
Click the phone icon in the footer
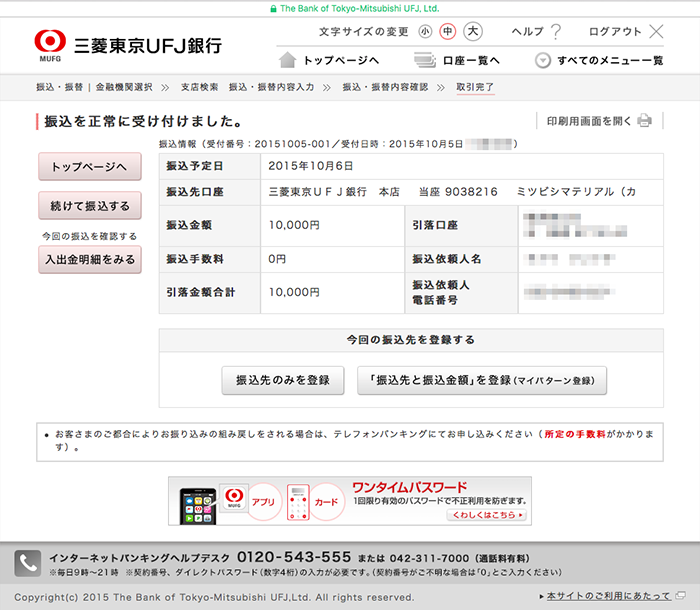point(28,563)
